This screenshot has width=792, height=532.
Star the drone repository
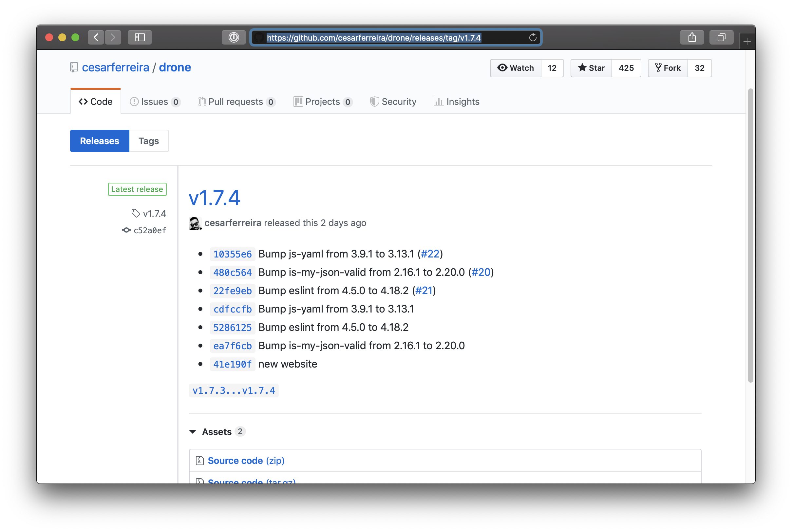pos(592,68)
